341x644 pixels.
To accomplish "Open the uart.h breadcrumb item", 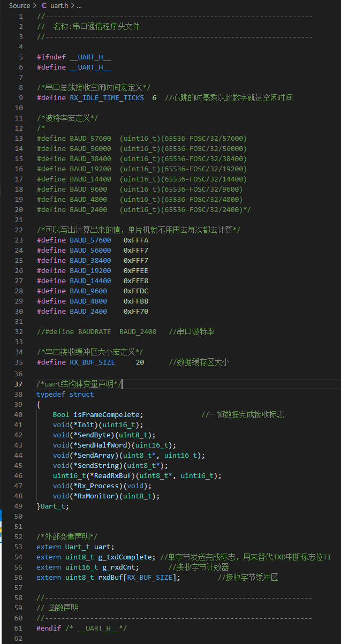I will tap(59, 5).
